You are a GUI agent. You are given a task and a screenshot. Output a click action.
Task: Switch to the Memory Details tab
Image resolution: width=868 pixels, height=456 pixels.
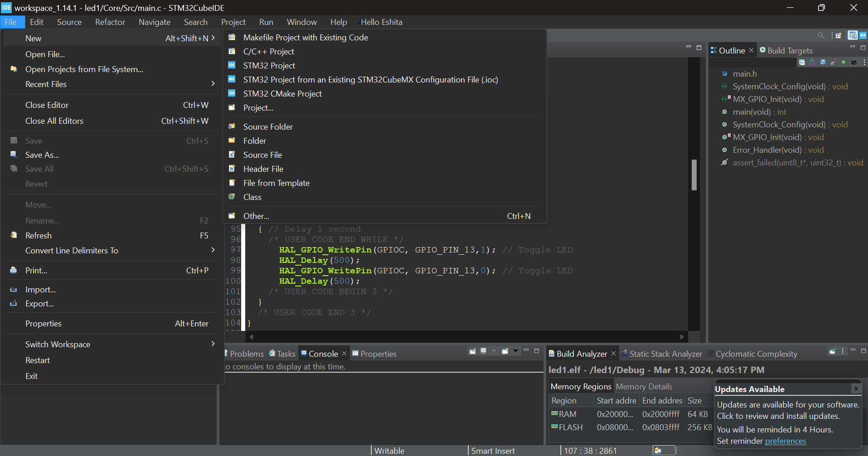click(x=644, y=387)
